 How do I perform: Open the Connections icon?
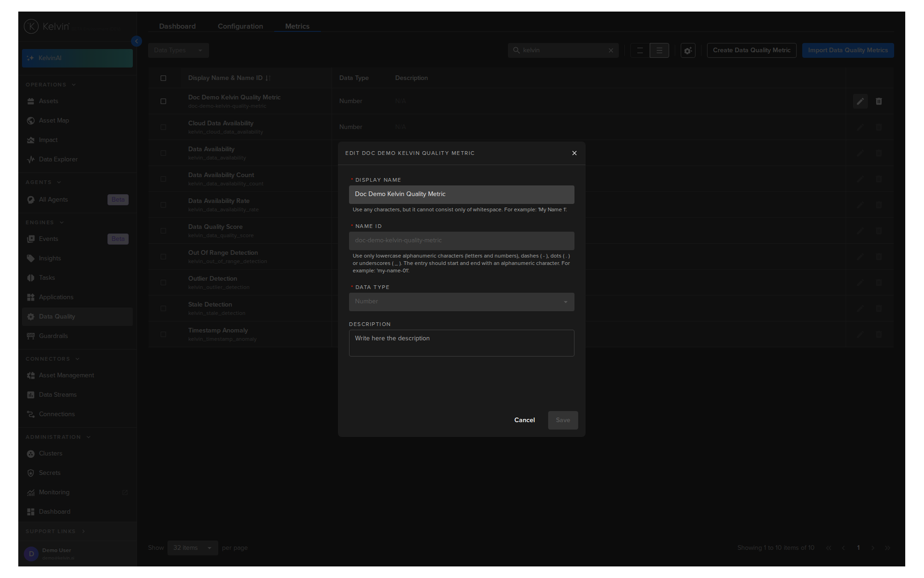coord(31,414)
